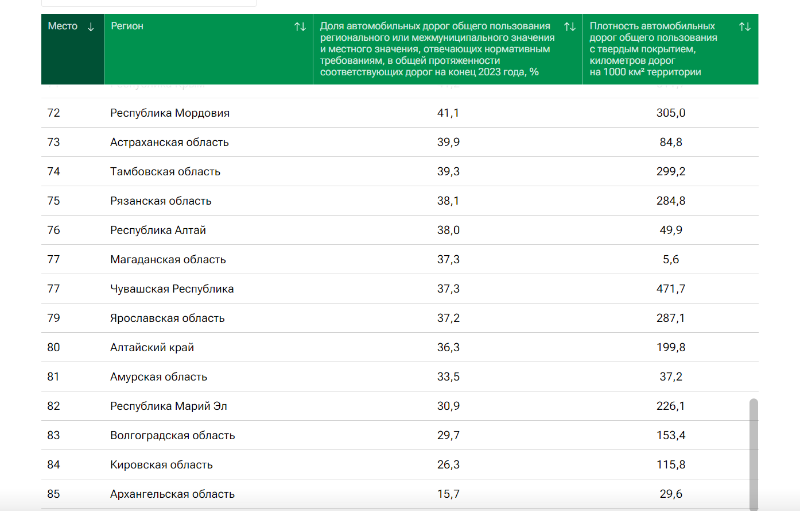This screenshot has height=511, width=800.
Task: Click the Алтайский край region name
Action: pos(152,347)
